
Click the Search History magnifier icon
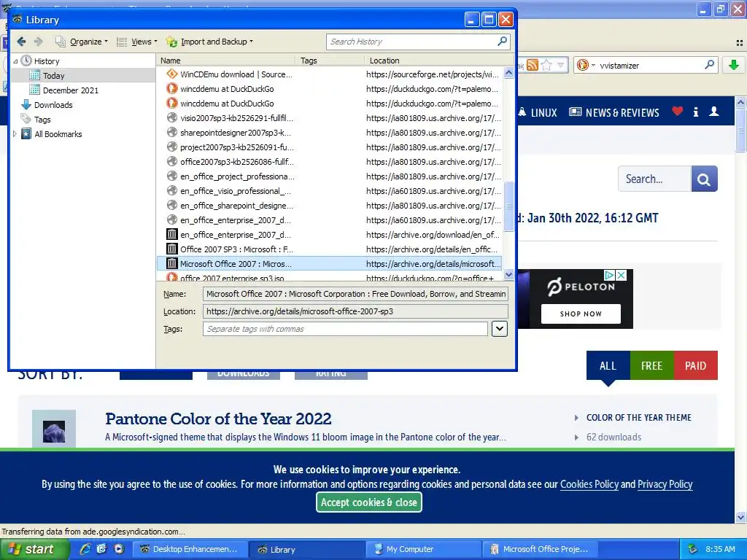tap(502, 42)
